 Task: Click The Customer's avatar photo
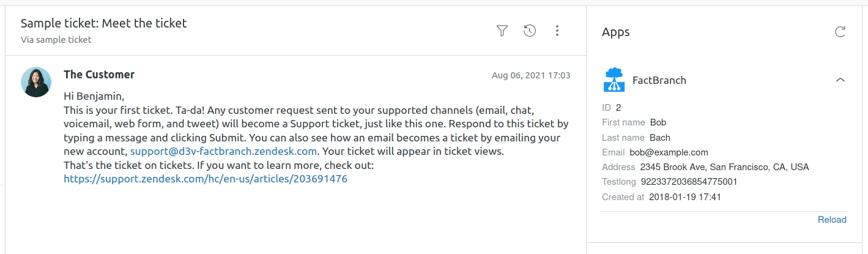click(x=36, y=82)
